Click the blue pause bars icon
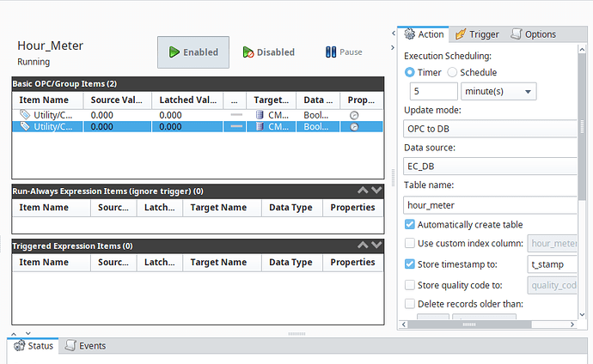Viewport: 593px width, 364px height. point(331,52)
